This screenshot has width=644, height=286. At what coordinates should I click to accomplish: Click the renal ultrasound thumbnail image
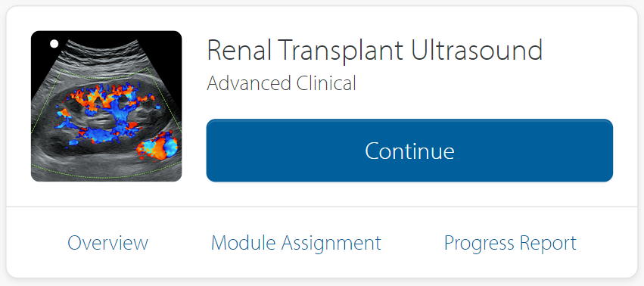pyautogui.click(x=107, y=106)
